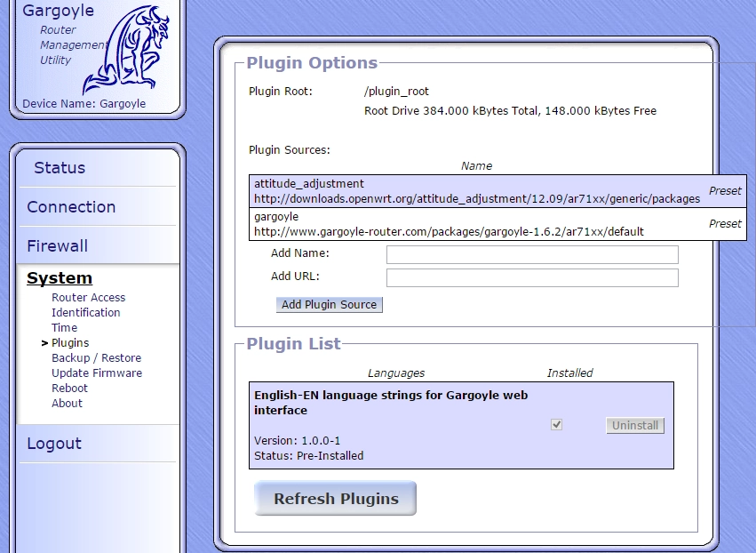Select the gargoyle plugin source row
This screenshot has height=553, width=756.
[x=497, y=224]
